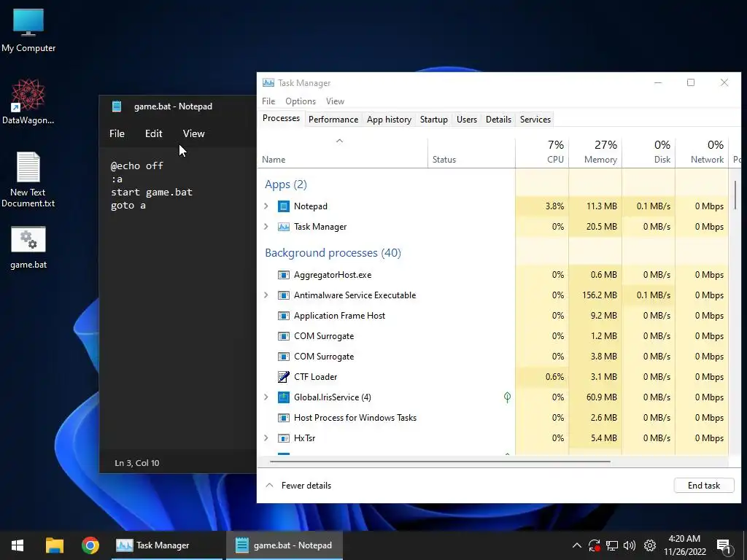Image resolution: width=747 pixels, height=560 pixels.
Task: Click the settings gear tray icon
Action: coord(650,545)
